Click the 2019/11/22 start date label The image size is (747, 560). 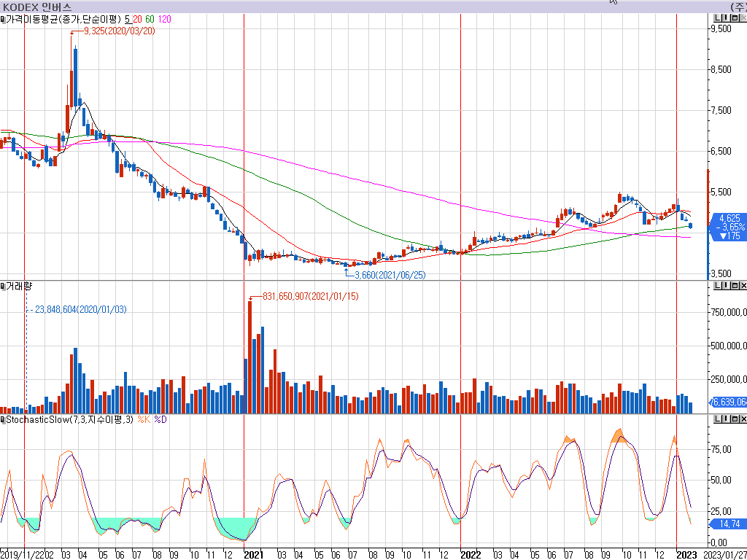click(22, 555)
